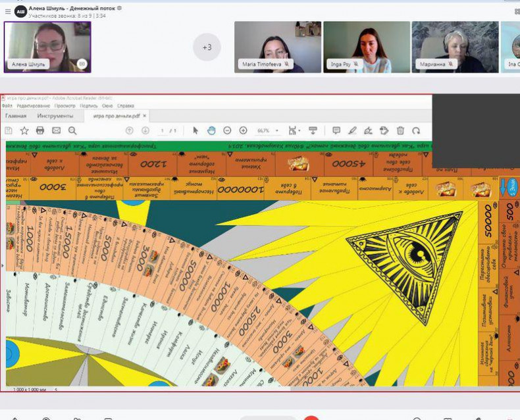
Task: Click the trash delete icon
Action: click(x=400, y=130)
